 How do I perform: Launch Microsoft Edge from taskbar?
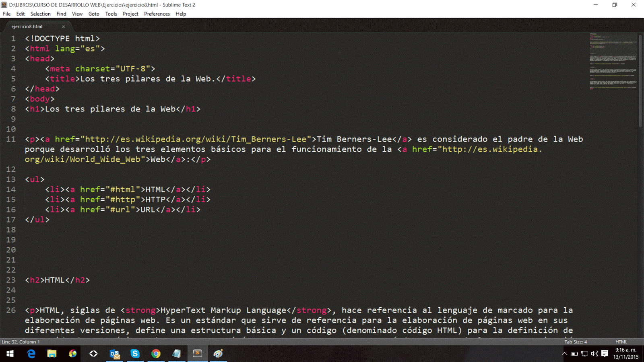point(31,354)
